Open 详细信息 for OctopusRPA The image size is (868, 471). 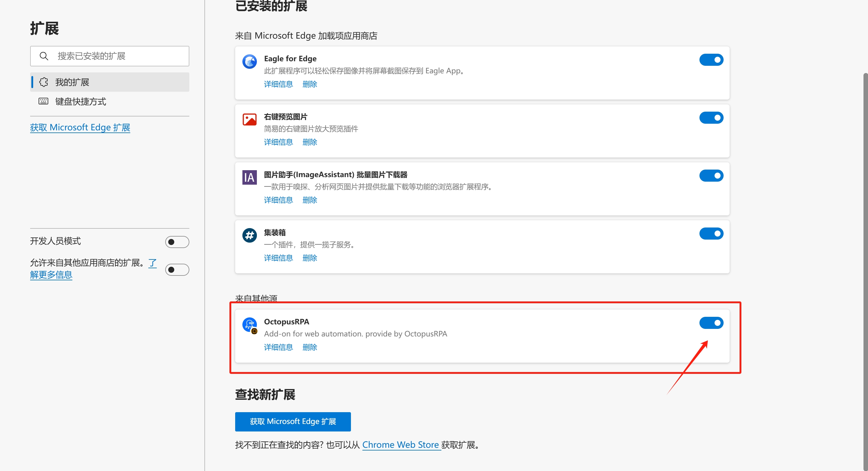278,347
